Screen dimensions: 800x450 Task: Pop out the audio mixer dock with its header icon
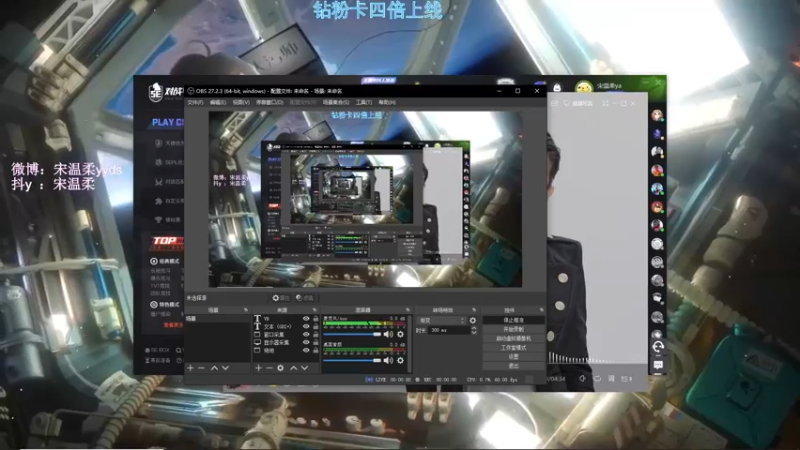click(408, 310)
